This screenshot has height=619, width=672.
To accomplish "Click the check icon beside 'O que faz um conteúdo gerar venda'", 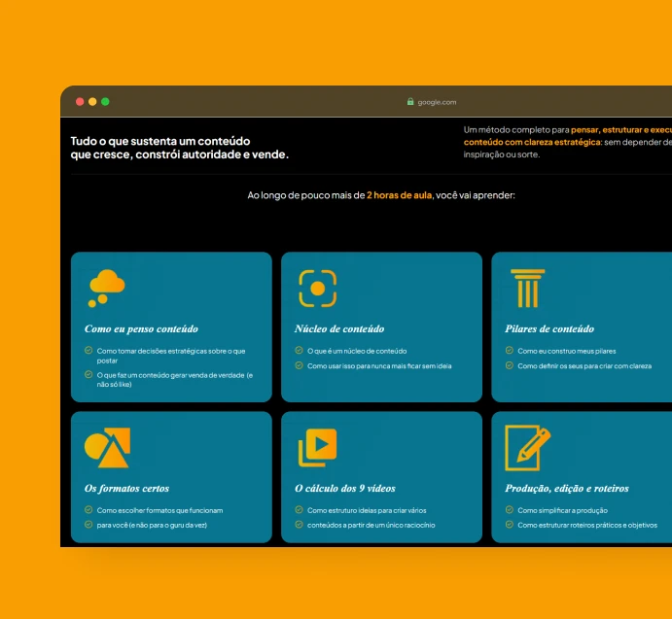I will pyautogui.click(x=88, y=374).
